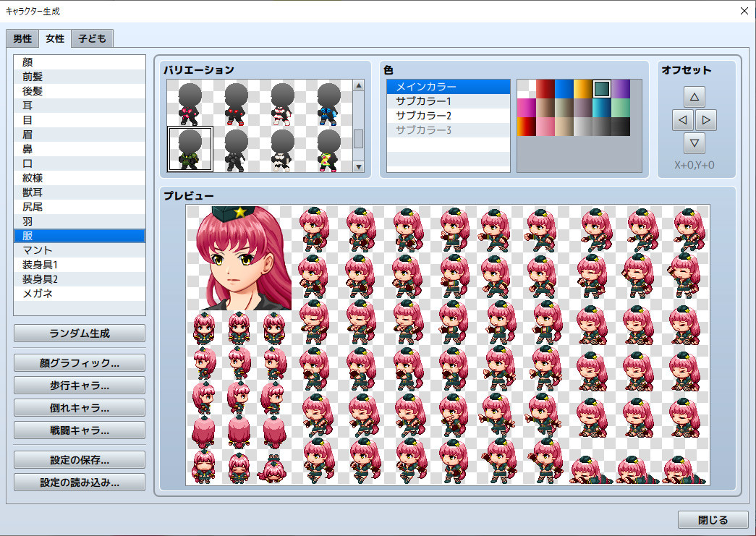The height and width of the screenshot is (536, 756).
Task: Switch to the 男性 (male) tab
Action: [x=22, y=38]
